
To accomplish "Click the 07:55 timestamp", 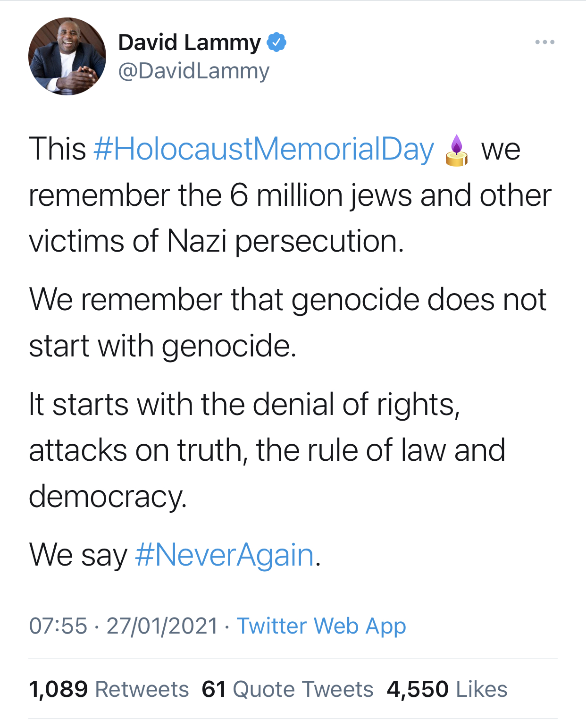I will point(58,626).
